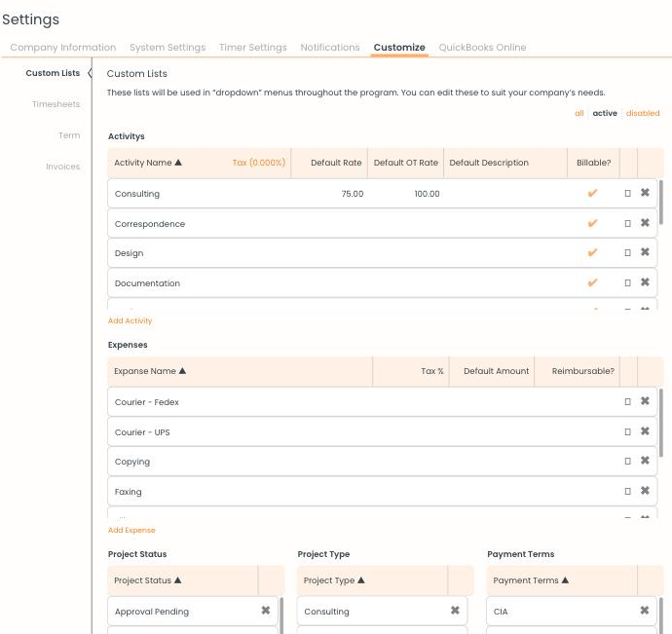Screen dimensions: 672x634
Task: Select the Approval Pending status name
Action: [152, 612]
